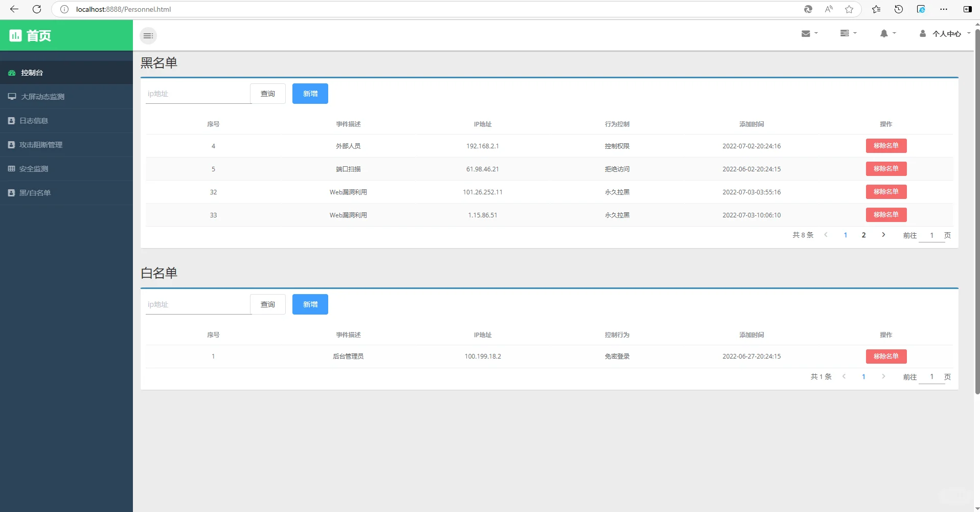Click the 拒绝访问 behavior control cell
The width and height of the screenshot is (980, 512).
click(617, 169)
